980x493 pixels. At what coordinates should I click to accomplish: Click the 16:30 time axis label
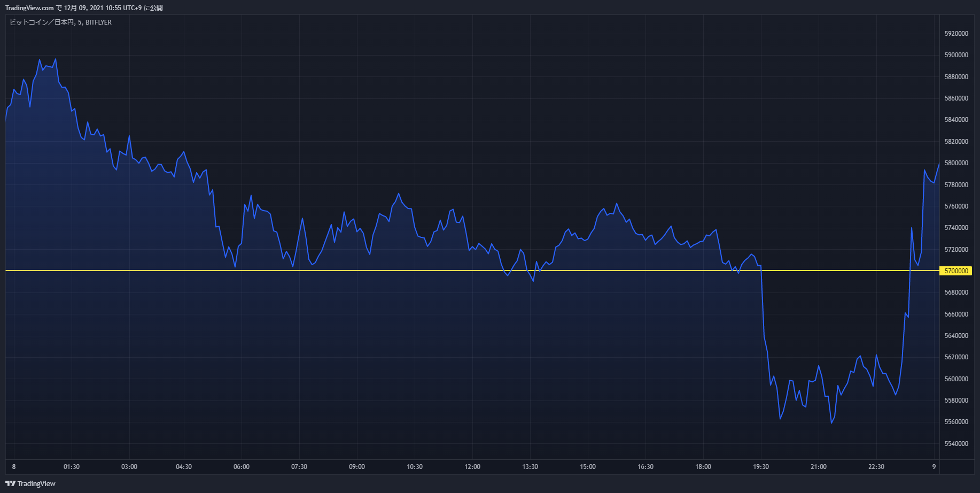pyautogui.click(x=645, y=467)
